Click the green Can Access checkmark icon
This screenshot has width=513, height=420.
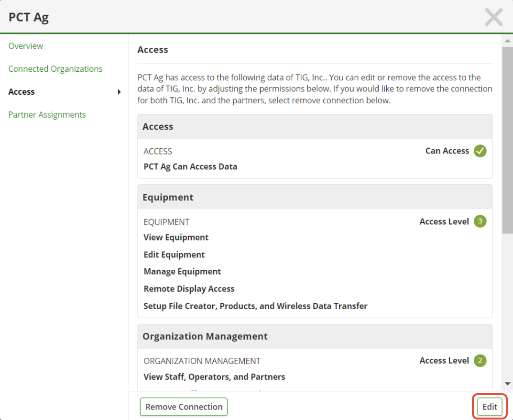(480, 151)
